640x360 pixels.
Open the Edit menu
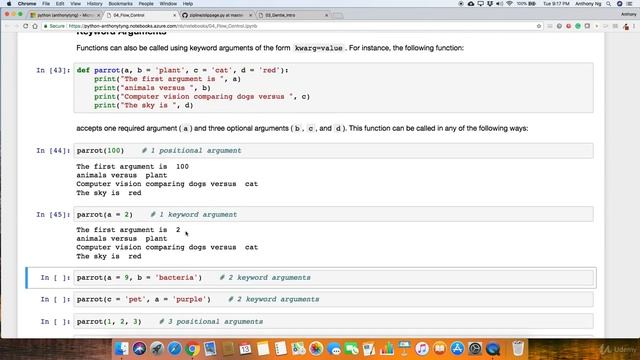coord(60,4)
